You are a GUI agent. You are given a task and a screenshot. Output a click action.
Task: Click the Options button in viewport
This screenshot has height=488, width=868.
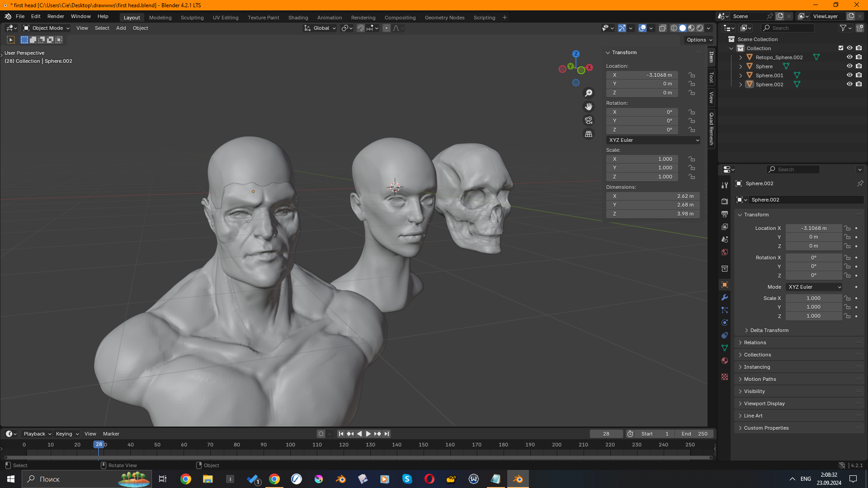pos(699,40)
